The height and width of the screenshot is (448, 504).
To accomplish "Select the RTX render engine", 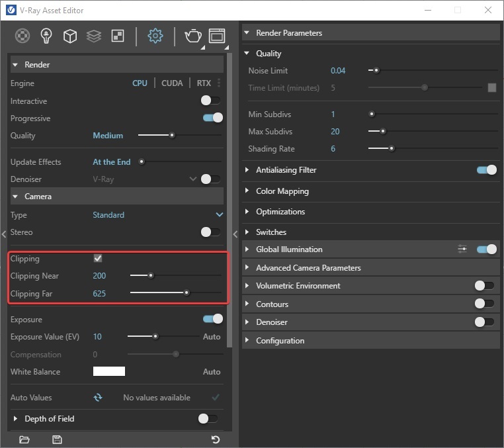I will pos(204,83).
